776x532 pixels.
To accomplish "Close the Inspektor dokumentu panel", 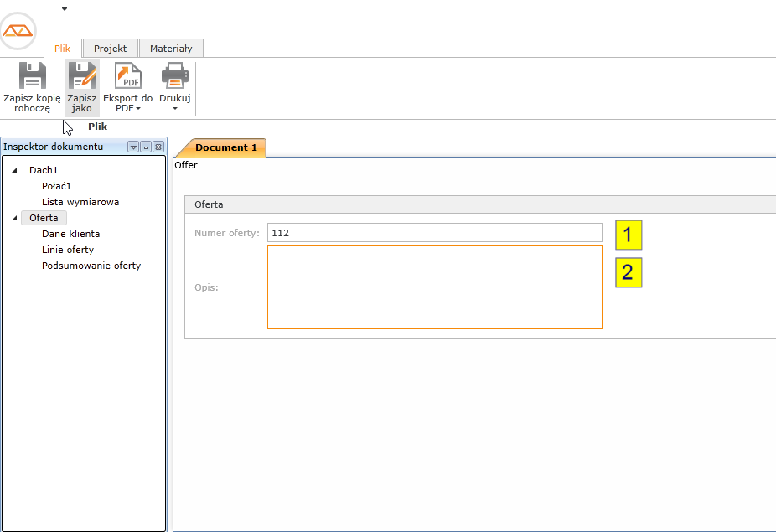I will tap(158, 147).
